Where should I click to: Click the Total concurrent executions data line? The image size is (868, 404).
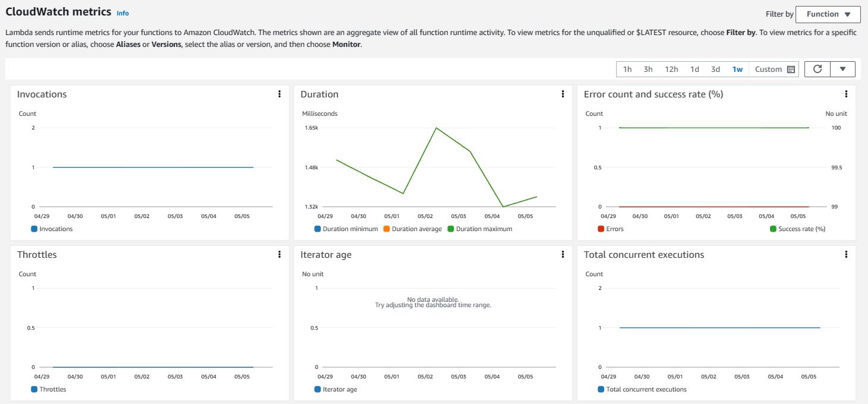[x=719, y=328]
